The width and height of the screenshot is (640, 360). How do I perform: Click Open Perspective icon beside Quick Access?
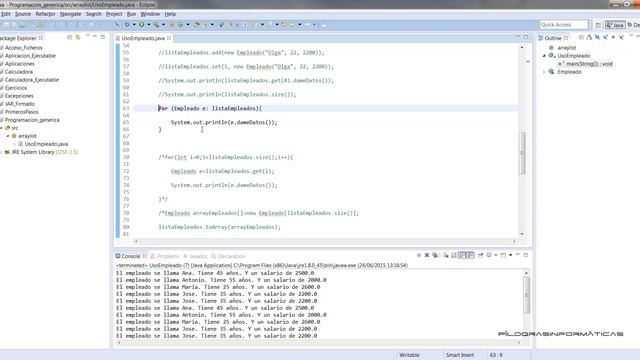pos(598,25)
